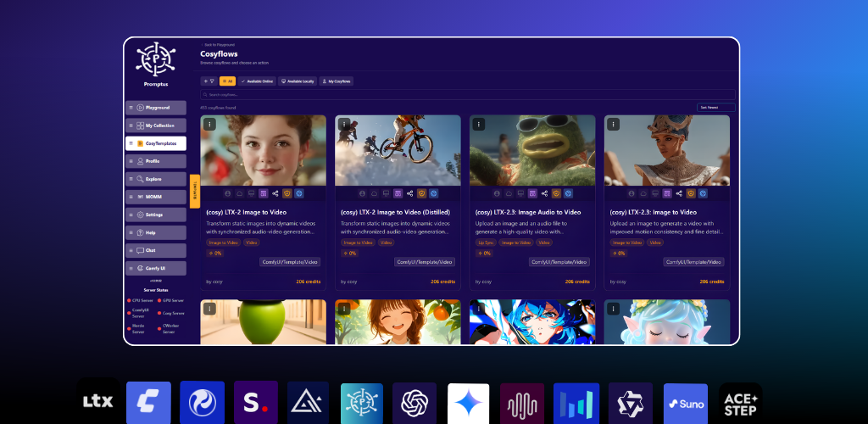Click orange shield icon on LTX-2 Distilled card
Screen dimensions: 868x424
[x=422, y=193]
